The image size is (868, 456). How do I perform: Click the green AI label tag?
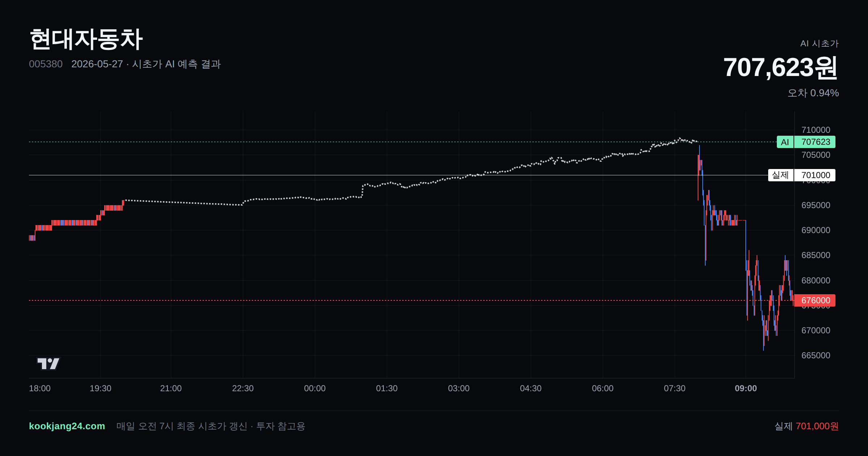[x=785, y=142]
